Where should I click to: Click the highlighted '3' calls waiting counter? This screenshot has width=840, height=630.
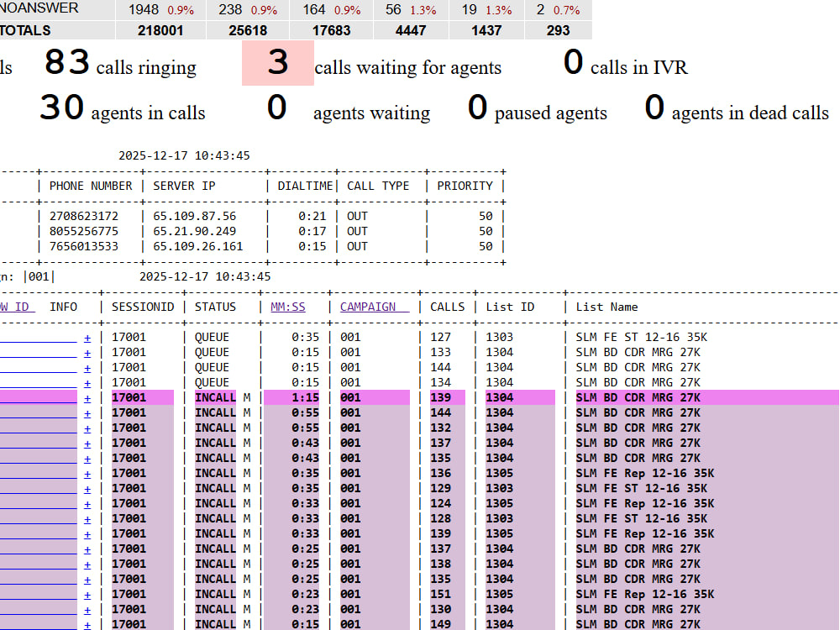(278, 63)
